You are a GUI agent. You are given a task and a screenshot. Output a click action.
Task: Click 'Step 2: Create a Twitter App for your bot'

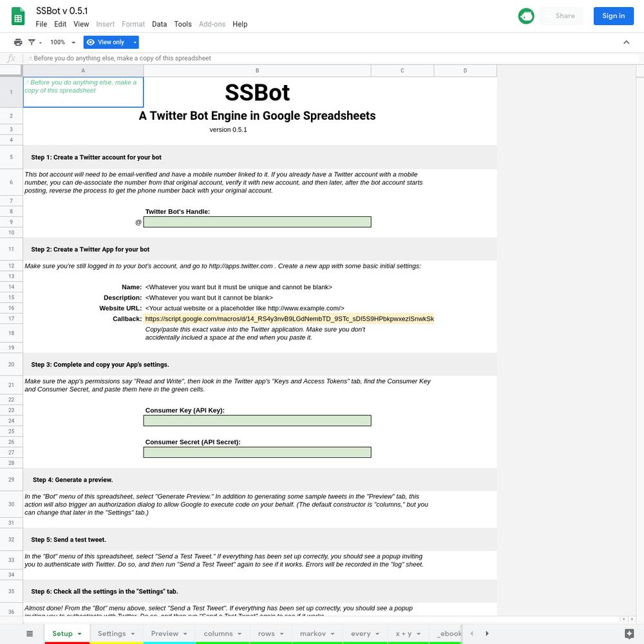[90, 249]
